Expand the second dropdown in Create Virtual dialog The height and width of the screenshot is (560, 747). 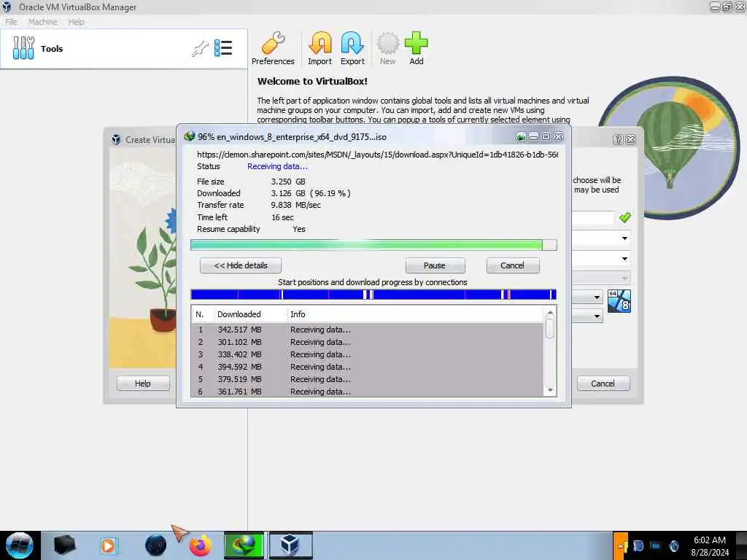coord(624,259)
